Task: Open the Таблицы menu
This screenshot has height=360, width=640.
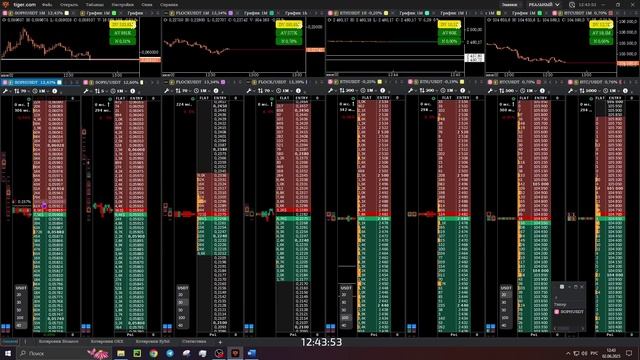Action: (x=95, y=5)
